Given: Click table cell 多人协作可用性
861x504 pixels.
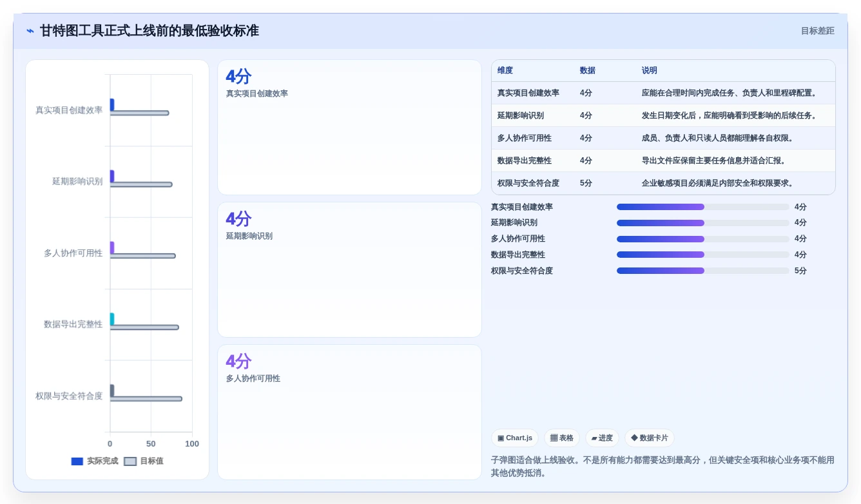Looking at the screenshot, I should click(525, 139).
